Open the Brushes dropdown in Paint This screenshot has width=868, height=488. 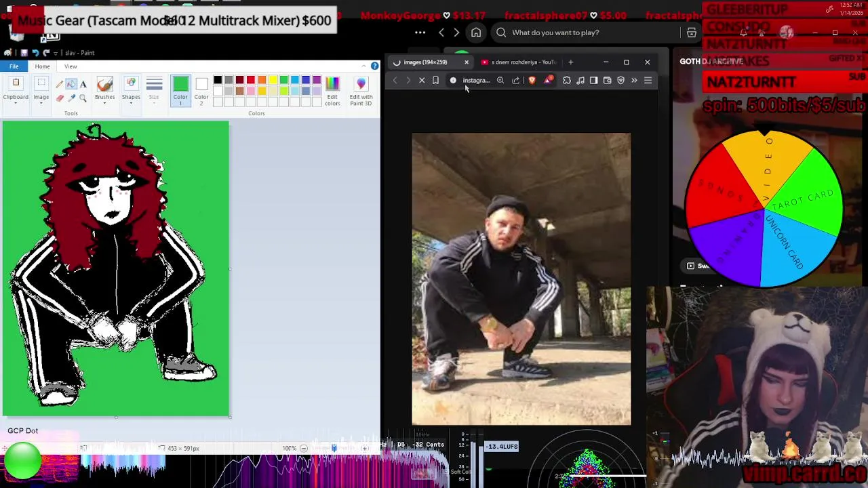tap(104, 90)
